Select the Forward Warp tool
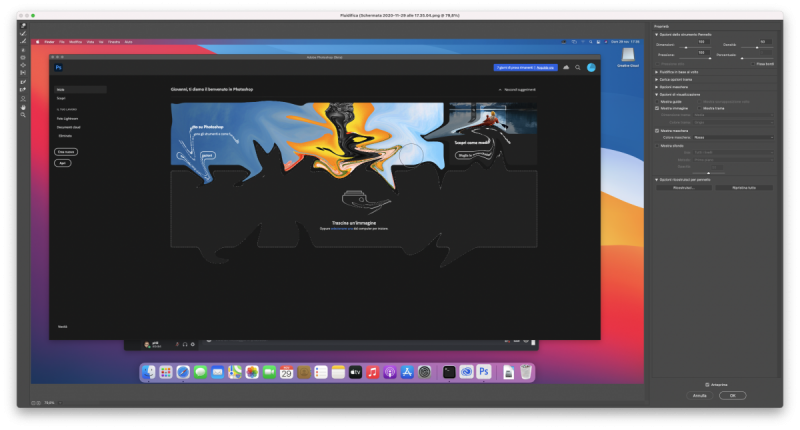The image size is (800, 430). point(23,26)
